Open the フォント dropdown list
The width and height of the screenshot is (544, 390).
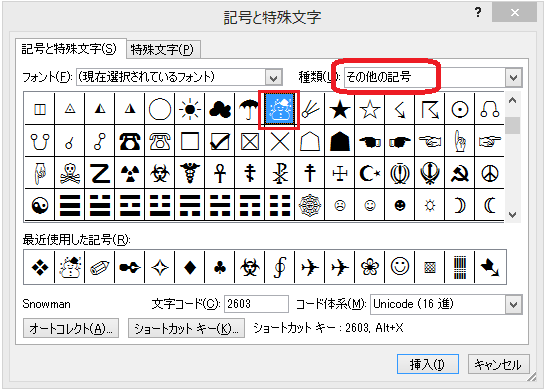(274, 77)
